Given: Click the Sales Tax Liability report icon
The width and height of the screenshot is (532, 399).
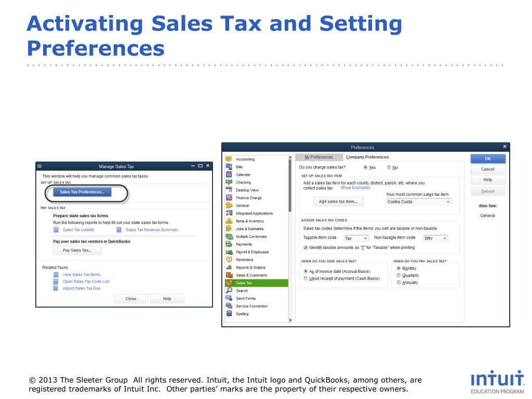Looking at the screenshot, I should click(56, 230).
